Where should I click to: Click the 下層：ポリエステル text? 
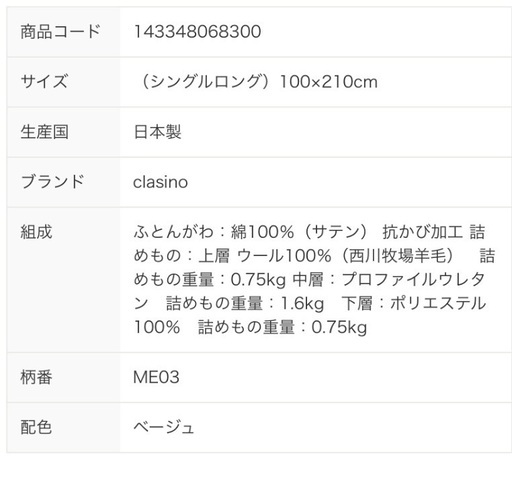coord(414,304)
